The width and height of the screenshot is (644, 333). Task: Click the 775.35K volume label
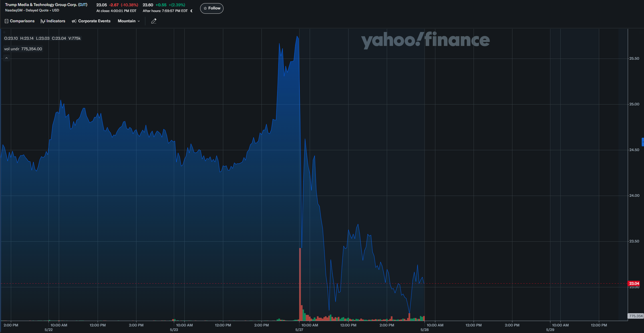(636, 316)
